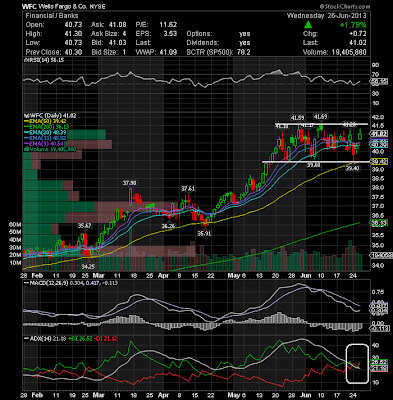Select the +1.79% percent change value
Image resolution: width=393 pixels, height=400 pixels.
353,25
